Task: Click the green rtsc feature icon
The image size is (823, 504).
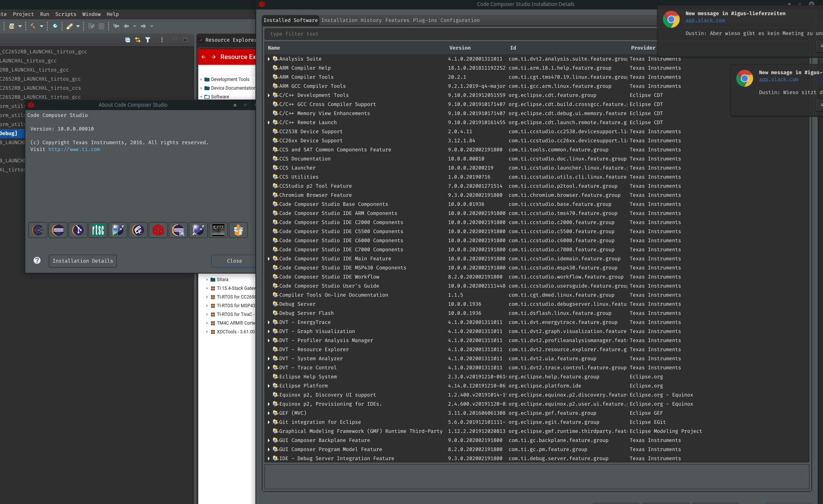Action: [98, 230]
